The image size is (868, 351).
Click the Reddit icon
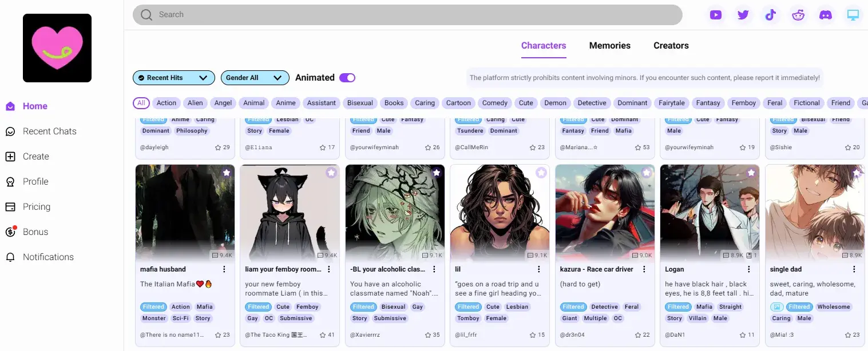point(798,15)
